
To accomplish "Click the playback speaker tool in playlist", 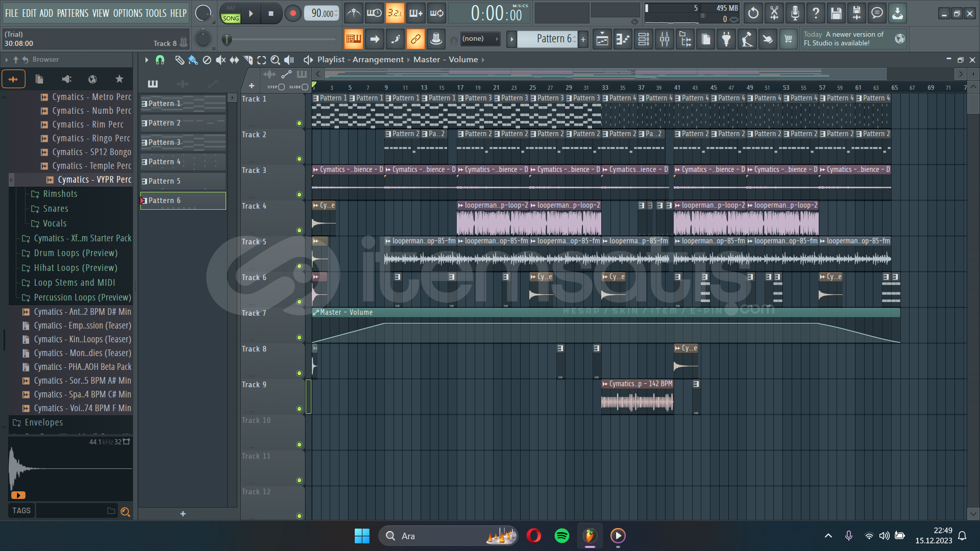I will (x=289, y=60).
